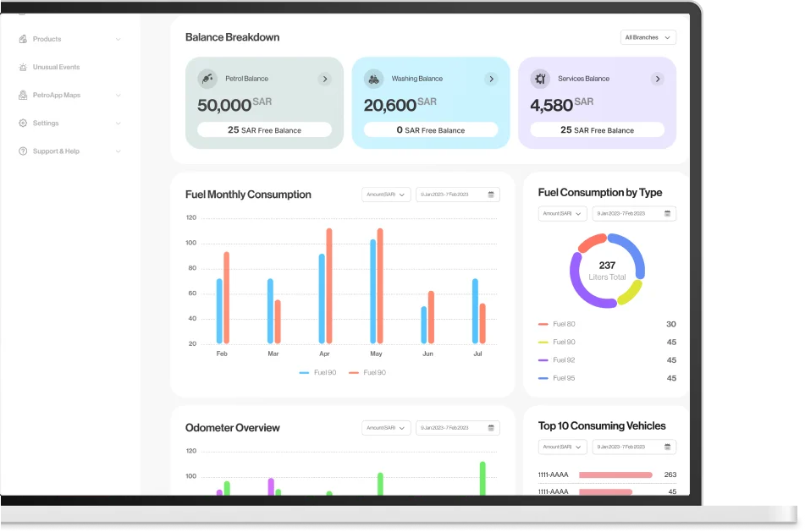This screenshot has width=805, height=532.
Task: Open Petrol Balance details arrow button
Action: (324, 79)
